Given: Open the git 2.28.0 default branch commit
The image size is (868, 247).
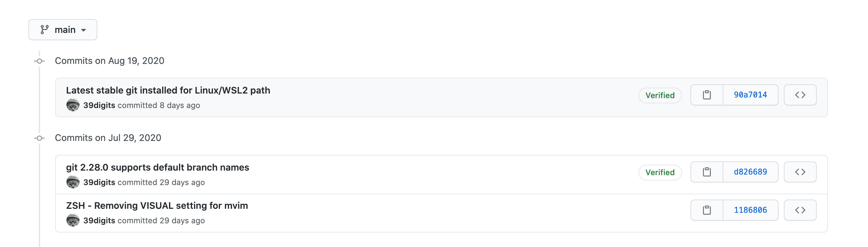Looking at the screenshot, I should point(157,167).
